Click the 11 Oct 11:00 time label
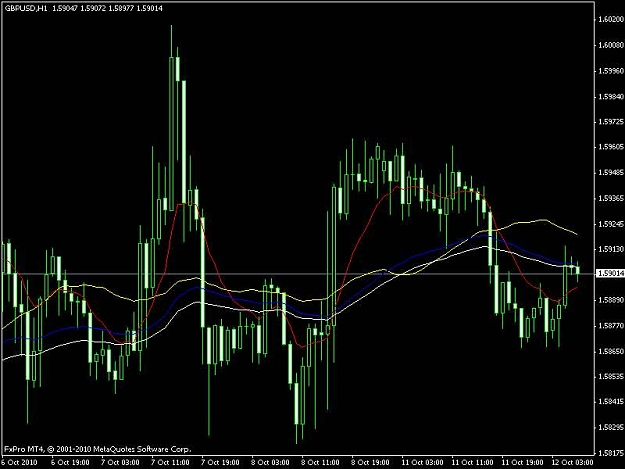Viewport: 625px width, 469px height. tap(472, 462)
